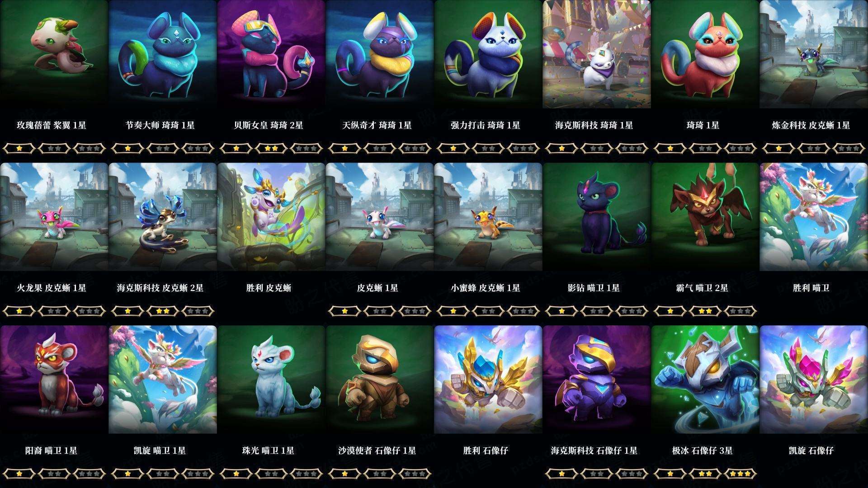Image resolution: width=868 pixels, height=488 pixels.
Task: Choose the 极冰 石像仔 artwork
Action: [x=705, y=380]
